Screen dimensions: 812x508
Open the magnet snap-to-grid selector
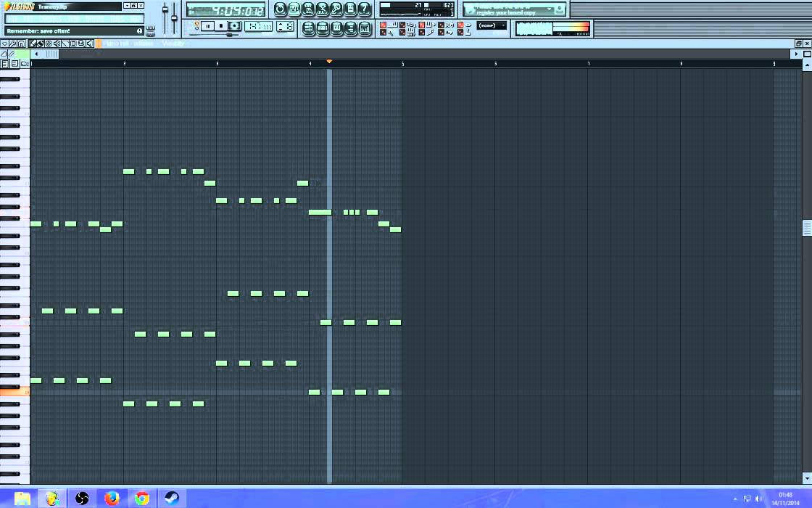[x=21, y=44]
